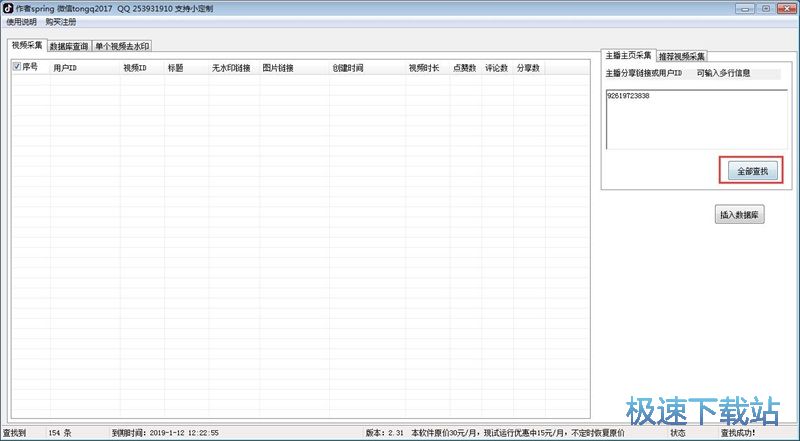The image size is (800, 441).
Task: Switch to the 单个视频去水印 tab
Action: tap(122, 46)
